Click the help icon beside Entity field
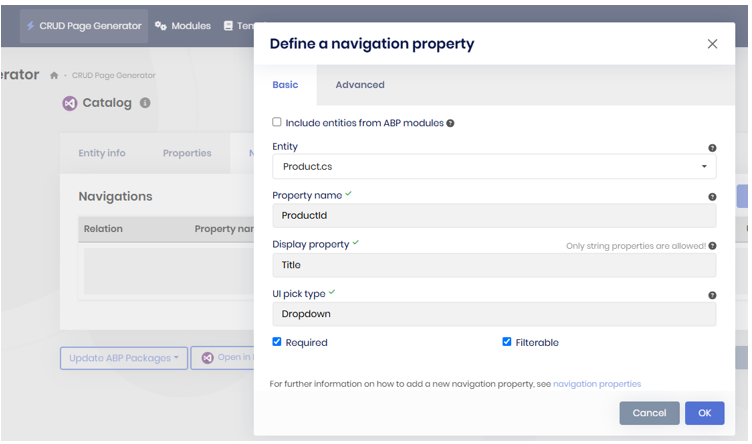752x444 pixels. [712, 148]
